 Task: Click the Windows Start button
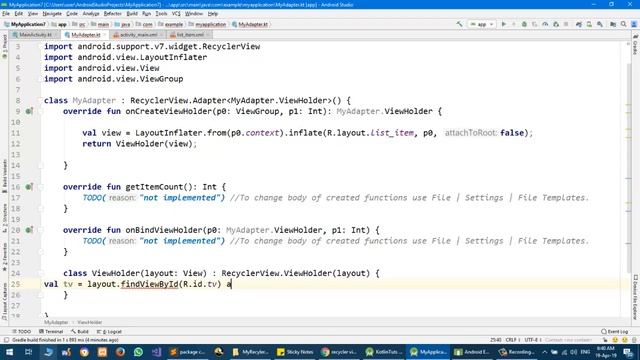point(9,352)
